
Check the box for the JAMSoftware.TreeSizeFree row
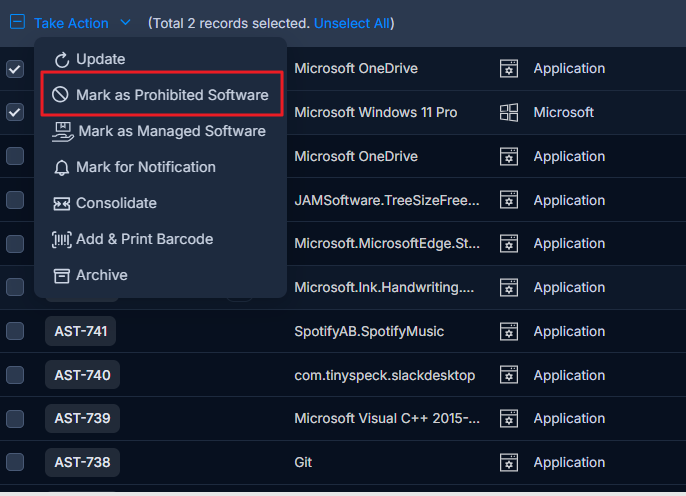15,200
